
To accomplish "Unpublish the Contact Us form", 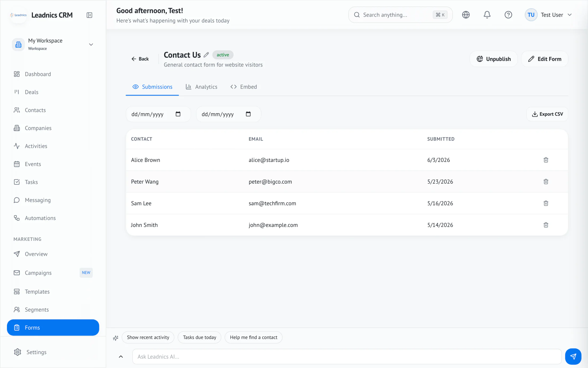I will 494,59.
